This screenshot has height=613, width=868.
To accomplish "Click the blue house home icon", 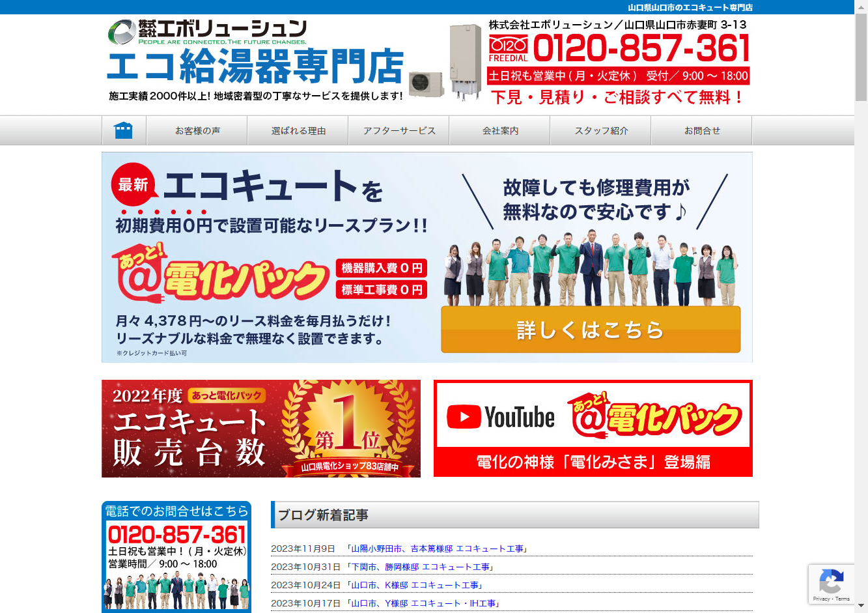I will coord(123,130).
